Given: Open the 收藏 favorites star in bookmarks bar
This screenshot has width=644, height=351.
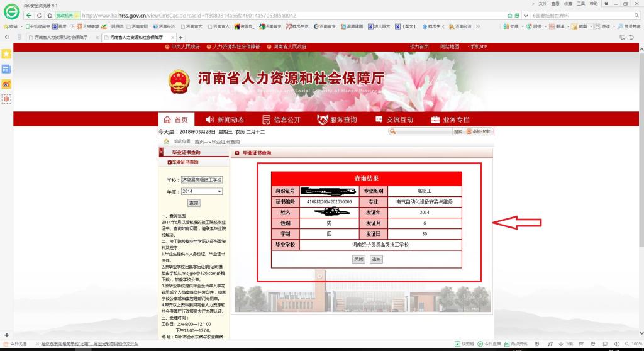Looking at the screenshot, I should [10, 26].
